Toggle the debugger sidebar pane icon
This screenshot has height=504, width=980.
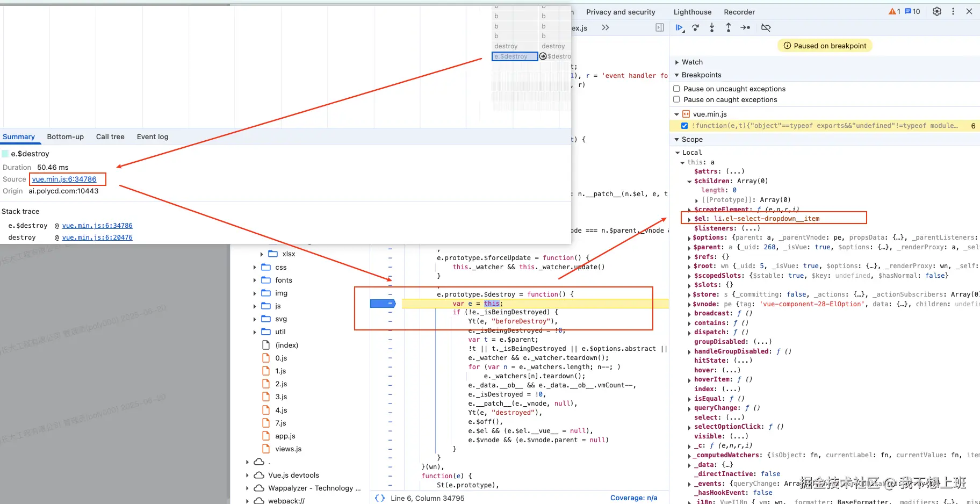(x=660, y=27)
